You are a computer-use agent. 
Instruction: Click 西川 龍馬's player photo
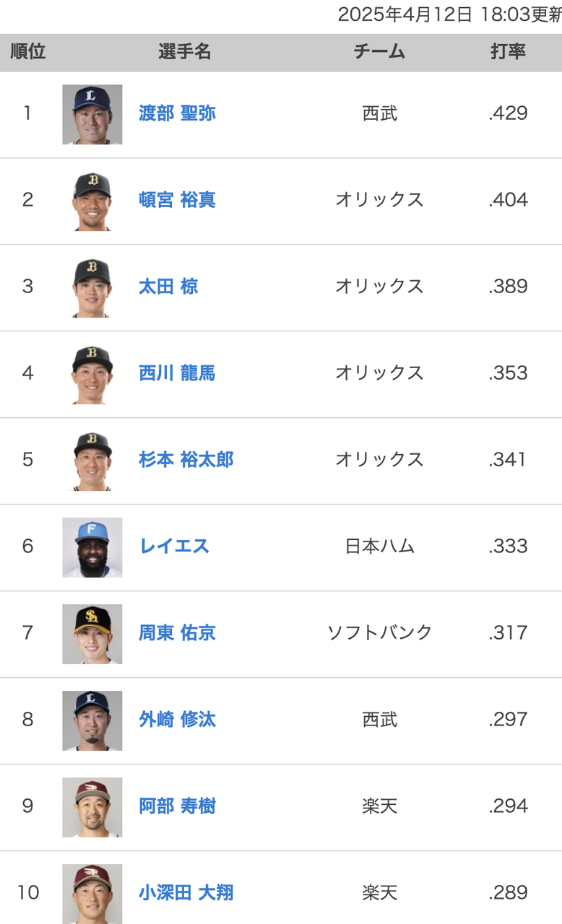(x=92, y=374)
